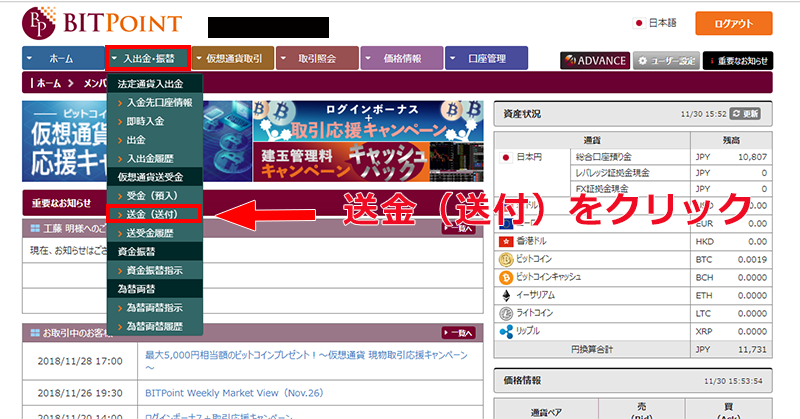Click the gear icon in ユーザー設定
The height and width of the screenshot is (419, 800).
point(642,61)
